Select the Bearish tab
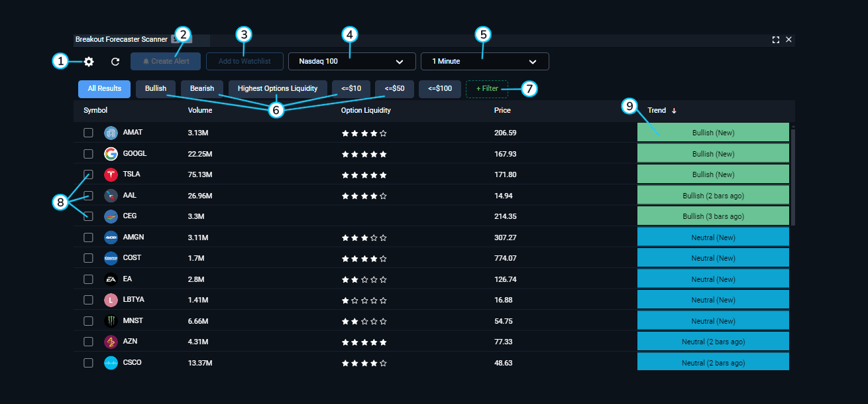Viewport: 868px width, 404px height. click(x=201, y=88)
